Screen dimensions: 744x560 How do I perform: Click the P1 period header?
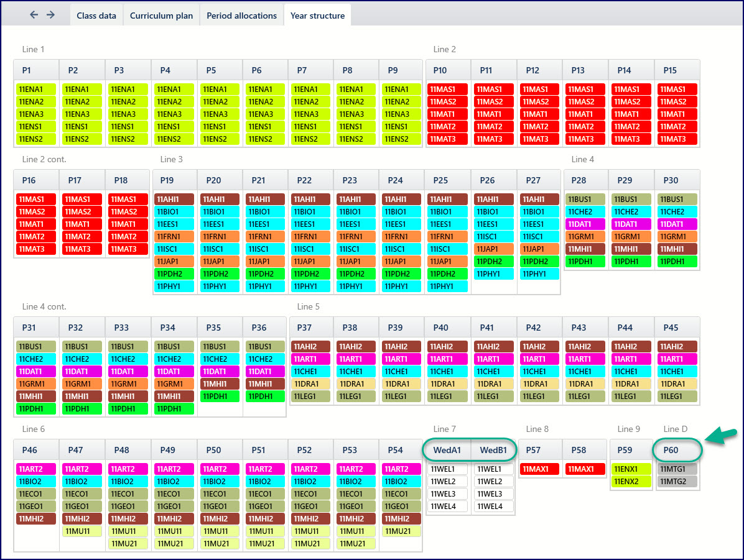36,70
